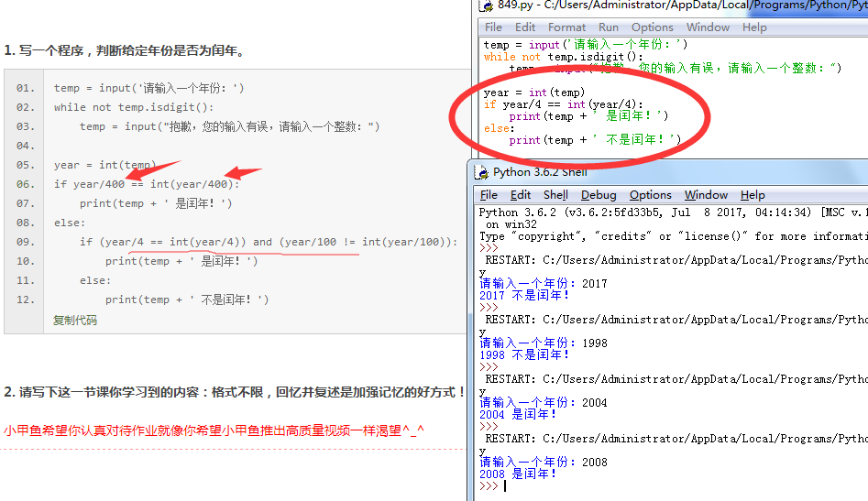Click the 849.py editor window Python icon
The width and height of the screenshot is (868, 501).
point(486,5)
